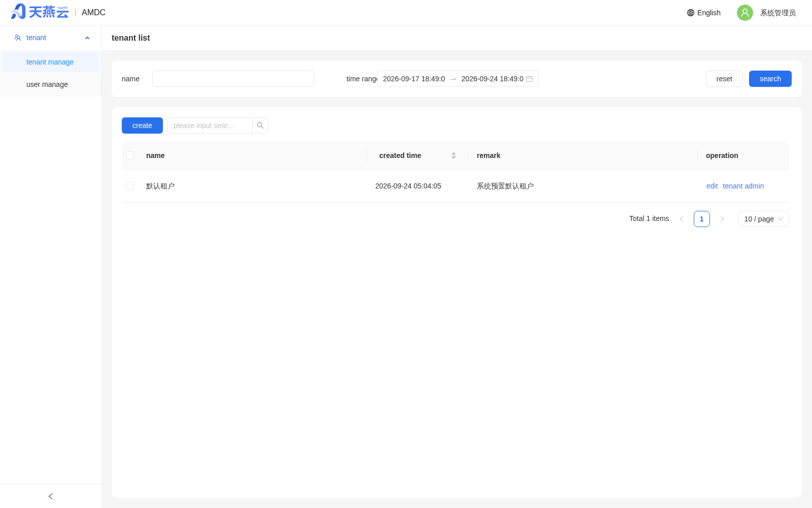Sort by created time using the arrows
This screenshot has height=508, width=812.
pos(454,155)
